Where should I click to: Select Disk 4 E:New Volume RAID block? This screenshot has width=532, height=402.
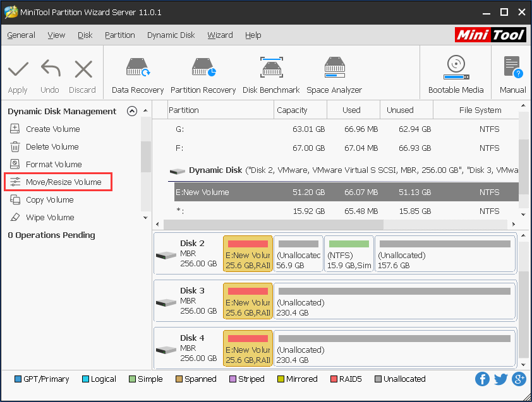coord(248,348)
